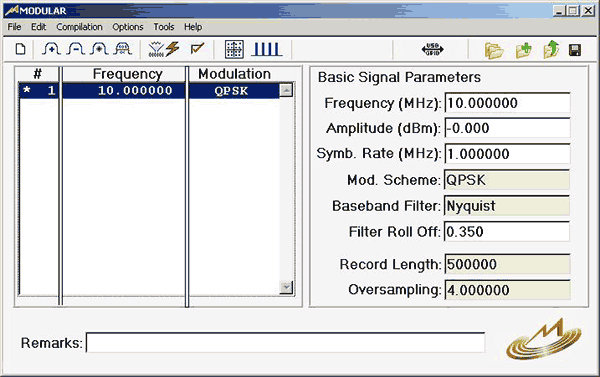Open the Compilation menu

79,27
